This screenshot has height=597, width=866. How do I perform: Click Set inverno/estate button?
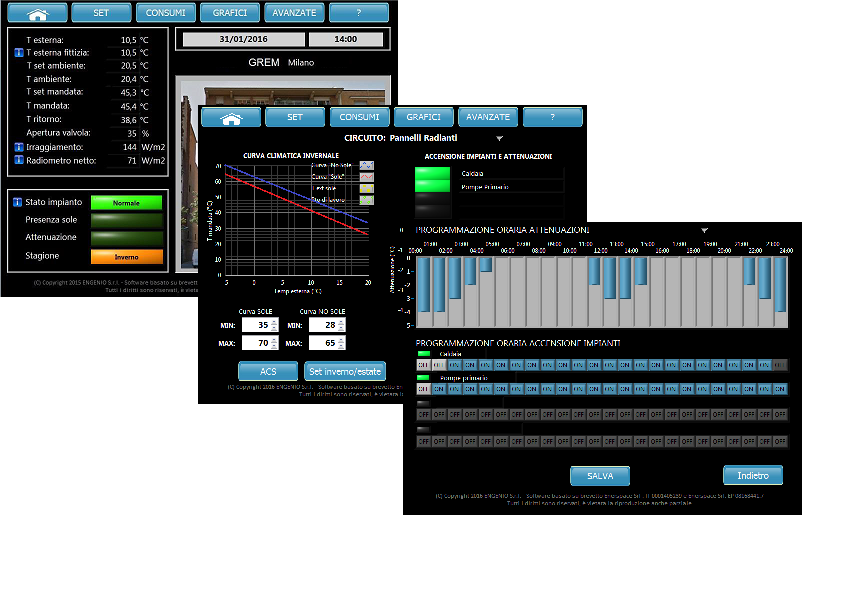coord(345,372)
